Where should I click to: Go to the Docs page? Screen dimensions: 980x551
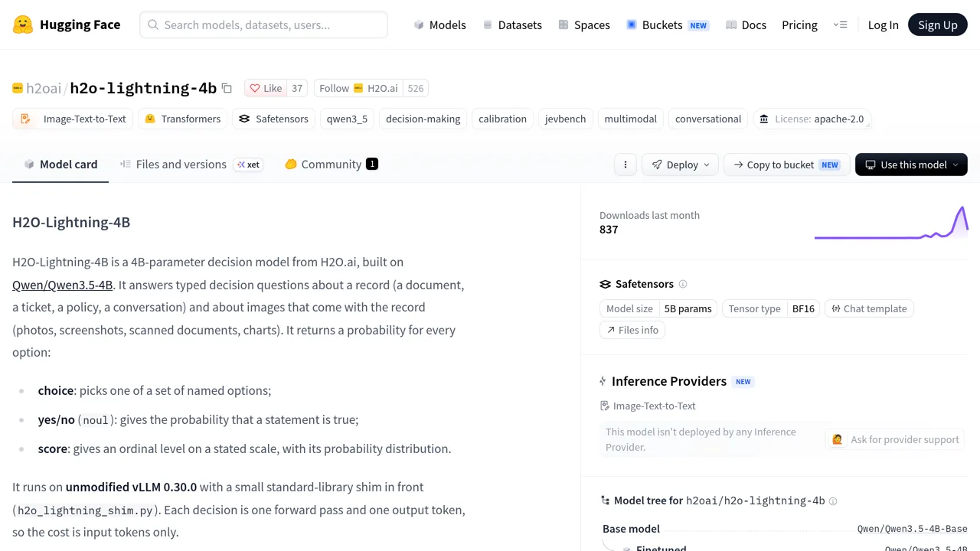(x=746, y=24)
